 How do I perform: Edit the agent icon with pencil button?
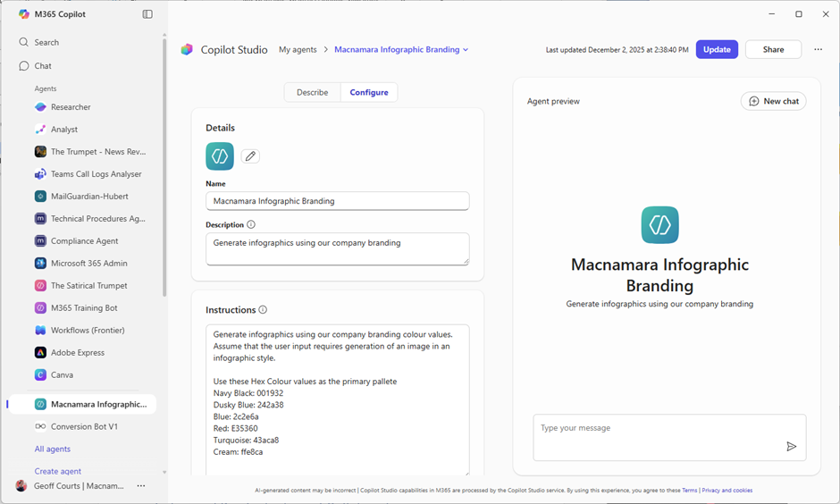[250, 156]
